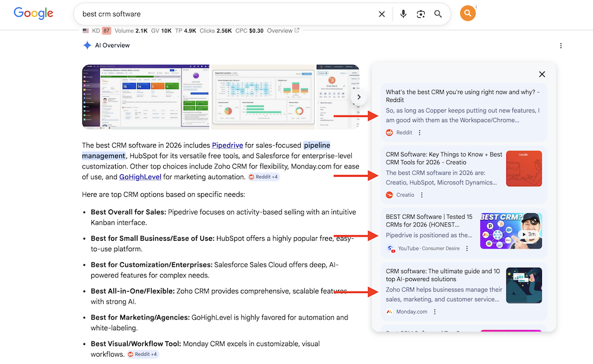Click the TP 4.9K metric

pos(185,31)
